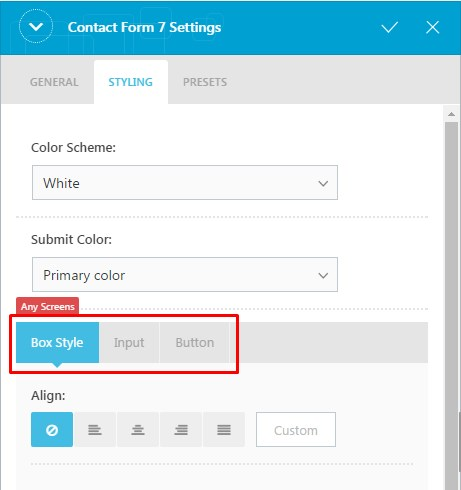Expand the Color Scheme list via its chevron arrow
The height and width of the screenshot is (490, 461).
[323, 183]
